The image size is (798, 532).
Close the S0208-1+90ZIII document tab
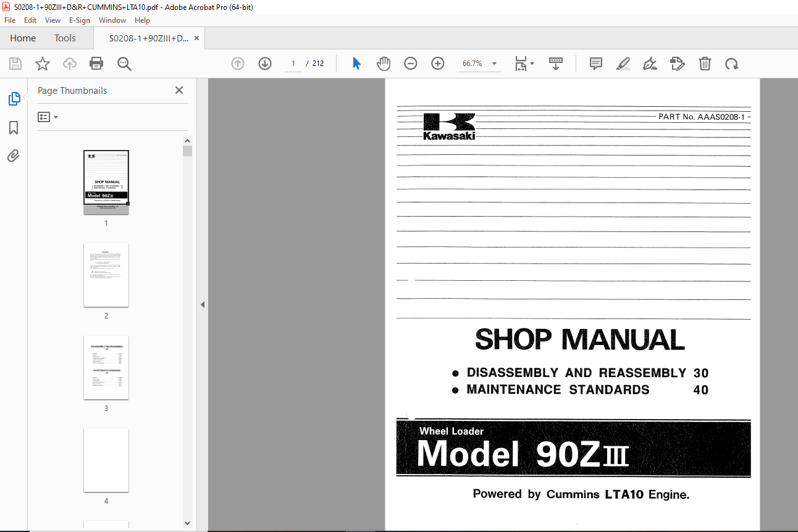[x=197, y=38]
